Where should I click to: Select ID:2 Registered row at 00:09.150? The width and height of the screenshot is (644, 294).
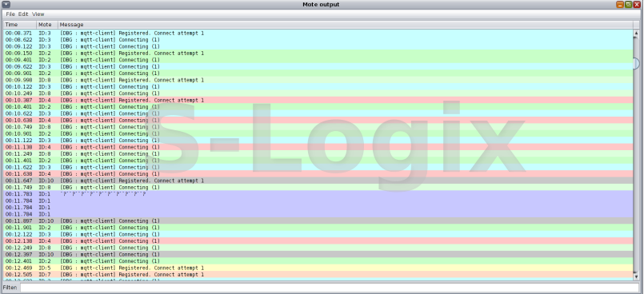pos(318,53)
